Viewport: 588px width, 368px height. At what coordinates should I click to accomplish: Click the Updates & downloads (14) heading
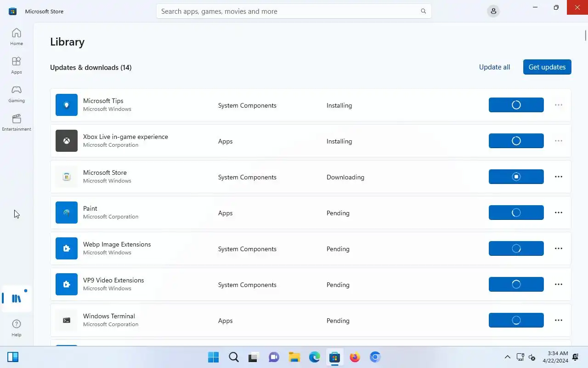pyautogui.click(x=90, y=68)
